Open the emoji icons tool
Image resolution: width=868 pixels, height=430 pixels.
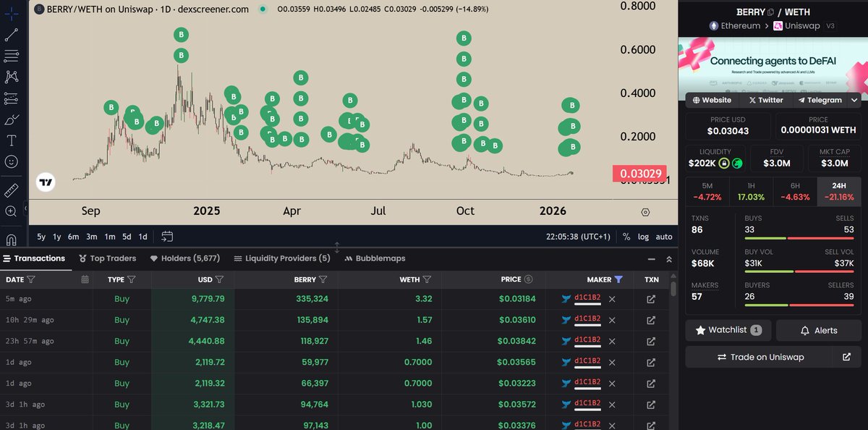[x=12, y=161]
